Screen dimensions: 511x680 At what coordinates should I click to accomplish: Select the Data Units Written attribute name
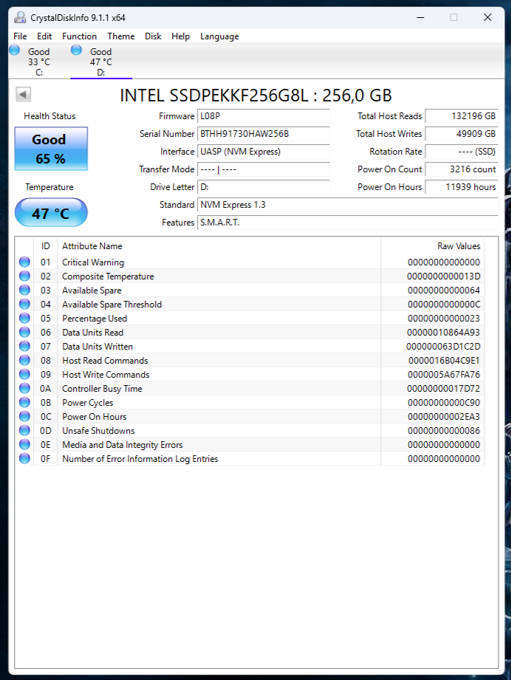click(x=98, y=347)
